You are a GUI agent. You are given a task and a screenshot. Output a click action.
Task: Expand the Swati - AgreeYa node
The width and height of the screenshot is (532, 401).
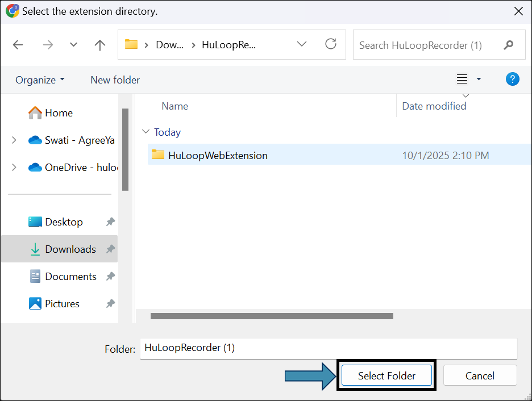pos(14,140)
